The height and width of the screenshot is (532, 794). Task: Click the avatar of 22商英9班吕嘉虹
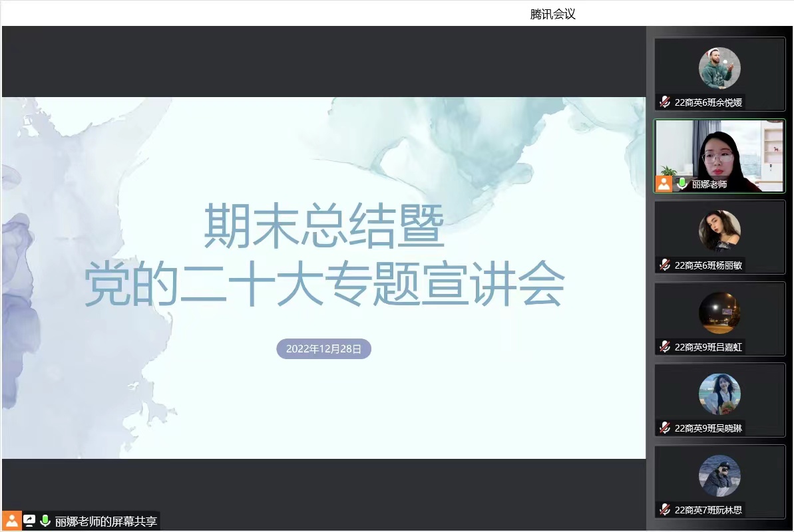point(719,313)
